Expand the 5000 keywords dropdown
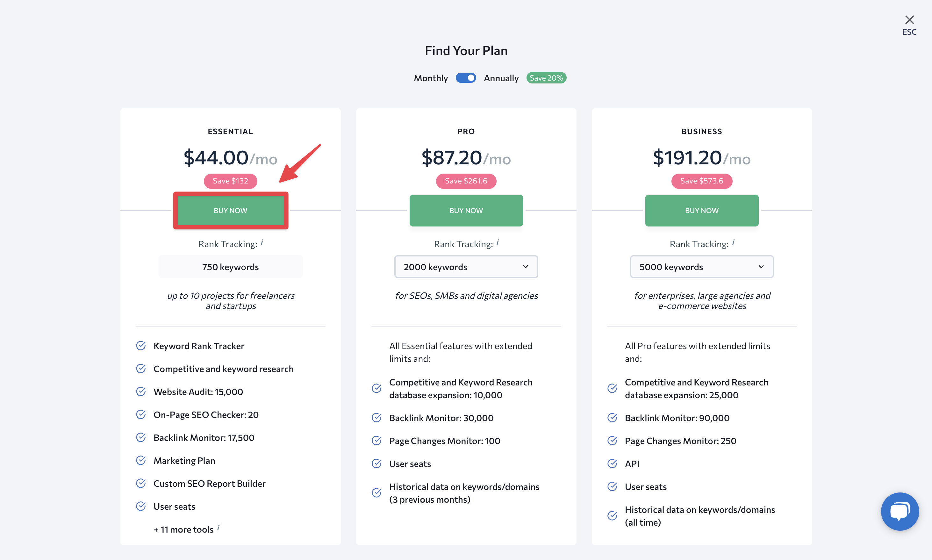The width and height of the screenshot is (932, 560). tap(701, 267)
